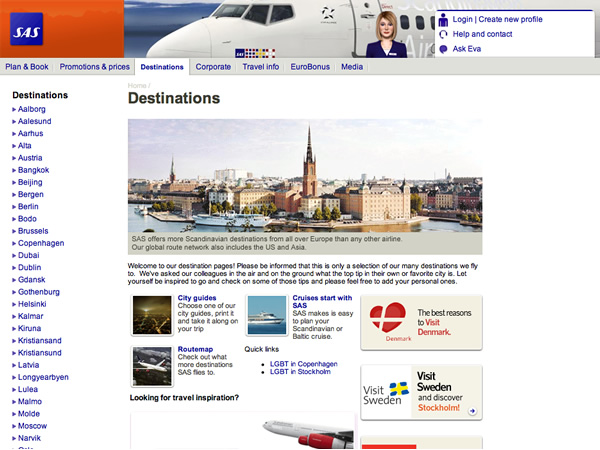Click the headset icon beside Help and contact
The height and width of the screenshot is (450, 600).
point(443,34)
